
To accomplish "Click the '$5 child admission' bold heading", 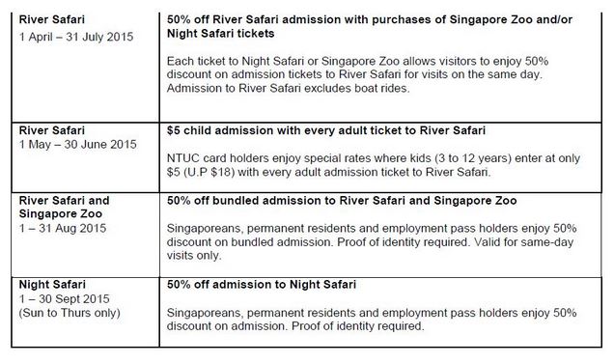I will [x=326, y=130].
